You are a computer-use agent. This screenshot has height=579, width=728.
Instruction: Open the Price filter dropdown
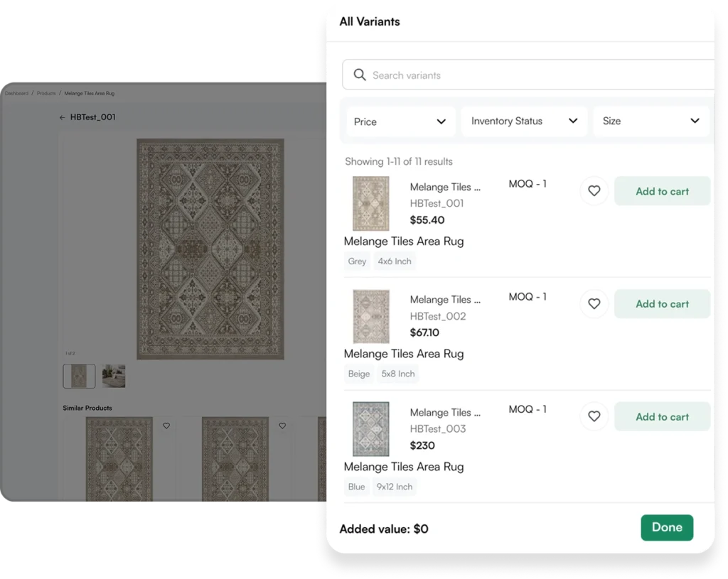400,121
